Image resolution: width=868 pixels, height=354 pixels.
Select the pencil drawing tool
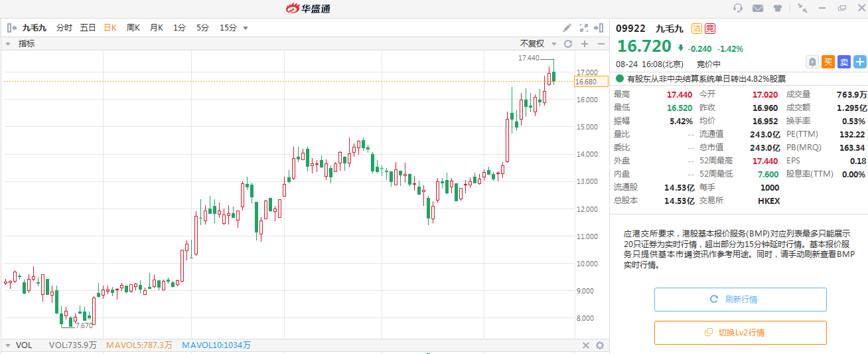pos(567,28)
